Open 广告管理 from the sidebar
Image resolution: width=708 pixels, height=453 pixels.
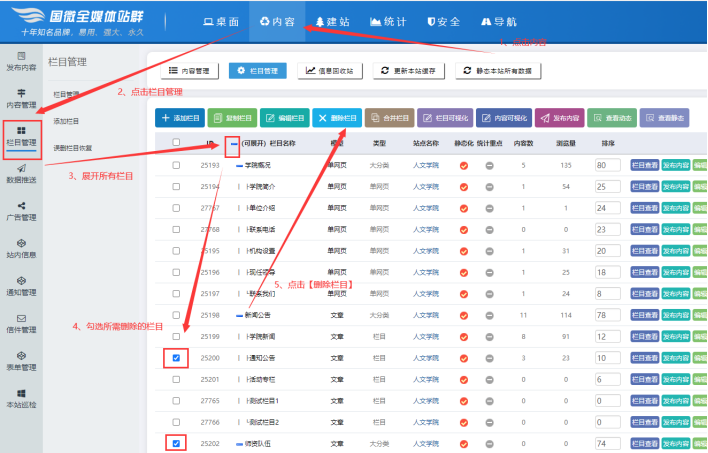point(22,211)
